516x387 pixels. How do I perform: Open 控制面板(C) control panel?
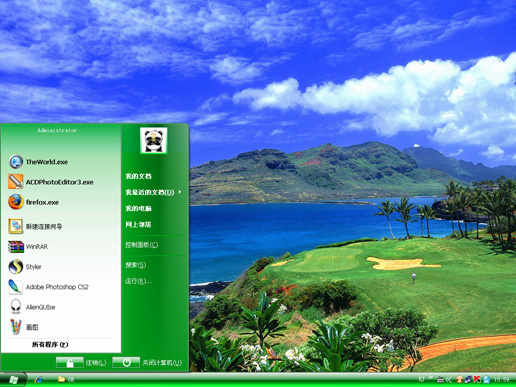[x=142, y=245]
